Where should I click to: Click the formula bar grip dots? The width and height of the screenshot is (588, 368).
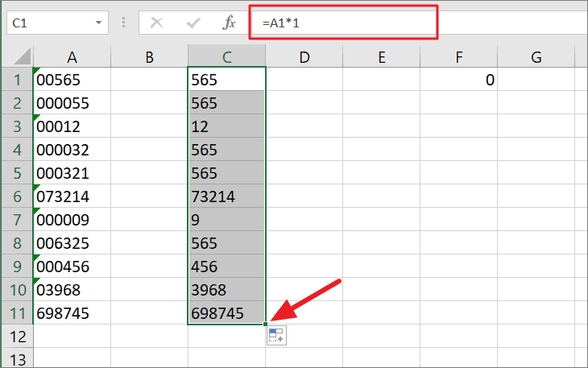tap(123, 23)
